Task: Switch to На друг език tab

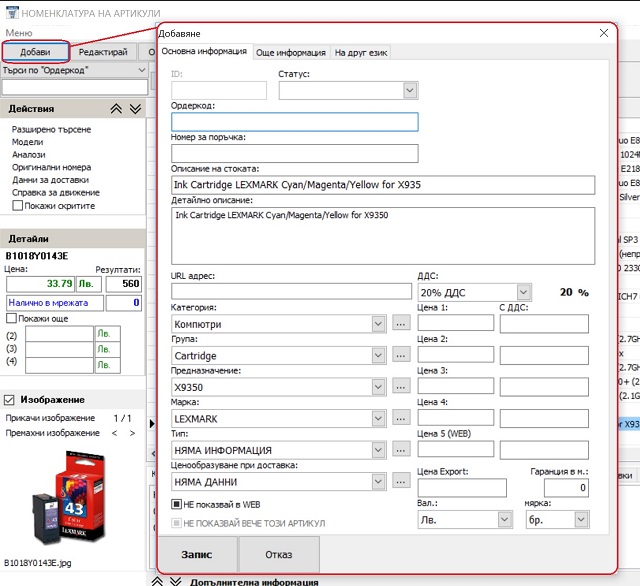Action: 361,53
